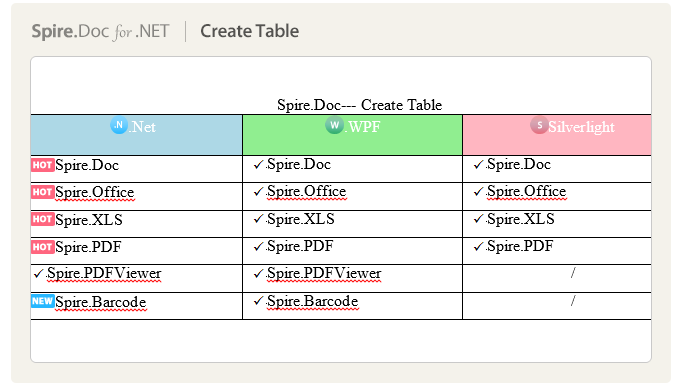Screen dimensions: 682x390
Task: Click 'Spire.Doc for .NET' heading
Action: pyautogui.click(x=100, y=31)
